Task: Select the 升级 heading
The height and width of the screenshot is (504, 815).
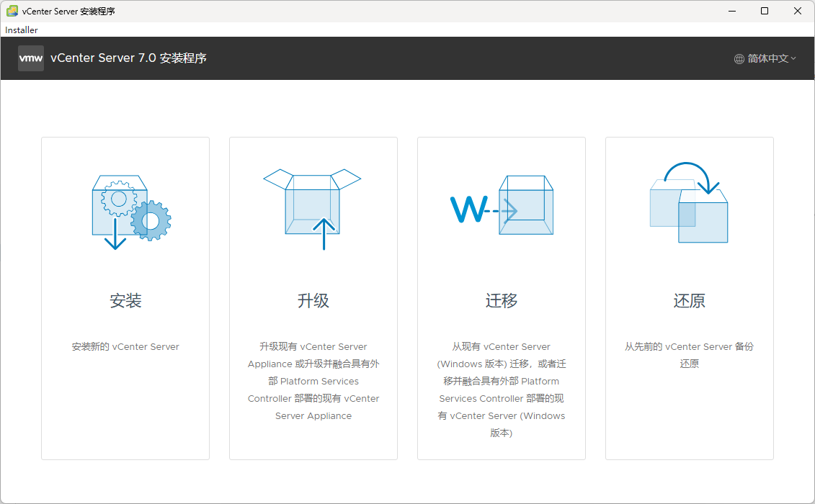Action: click(x=313, y=301)
